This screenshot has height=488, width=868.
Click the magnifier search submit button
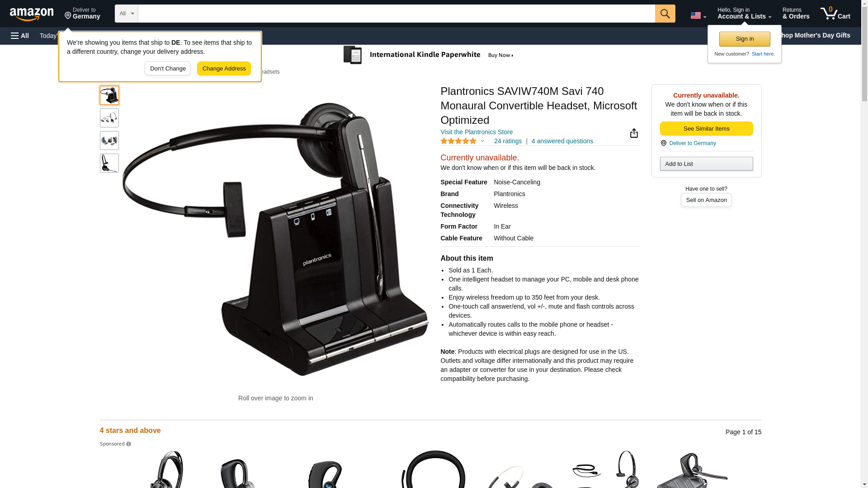[x=665, y=14]
